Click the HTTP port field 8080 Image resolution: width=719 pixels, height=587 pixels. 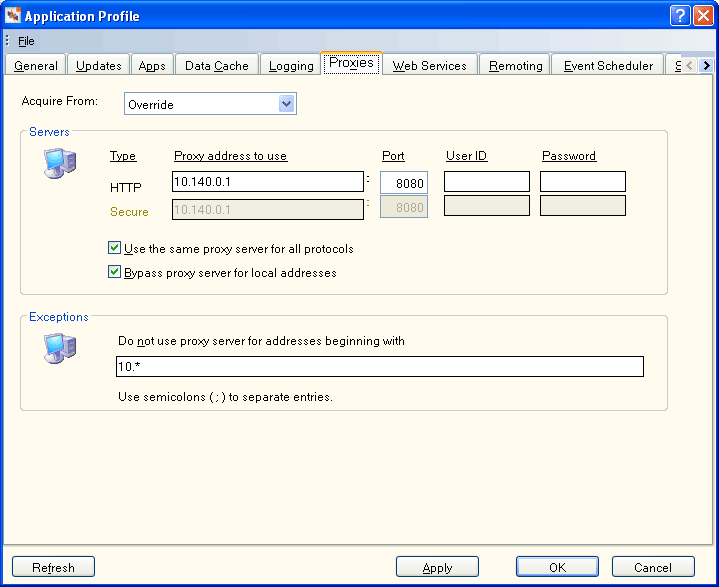click(404, 183)
